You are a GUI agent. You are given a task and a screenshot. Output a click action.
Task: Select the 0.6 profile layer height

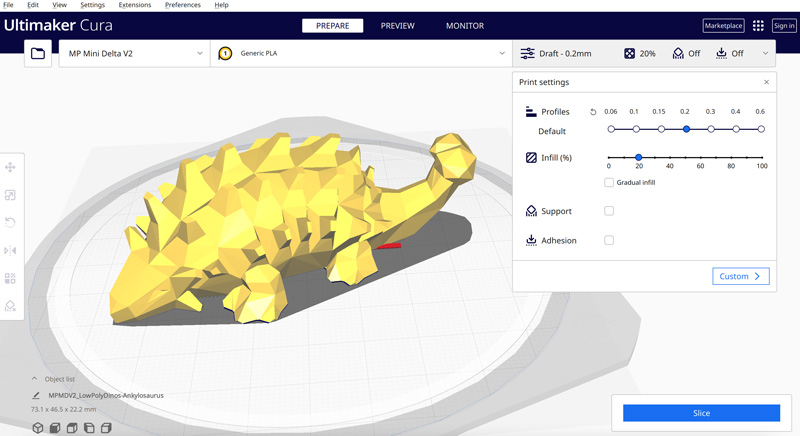761,129
